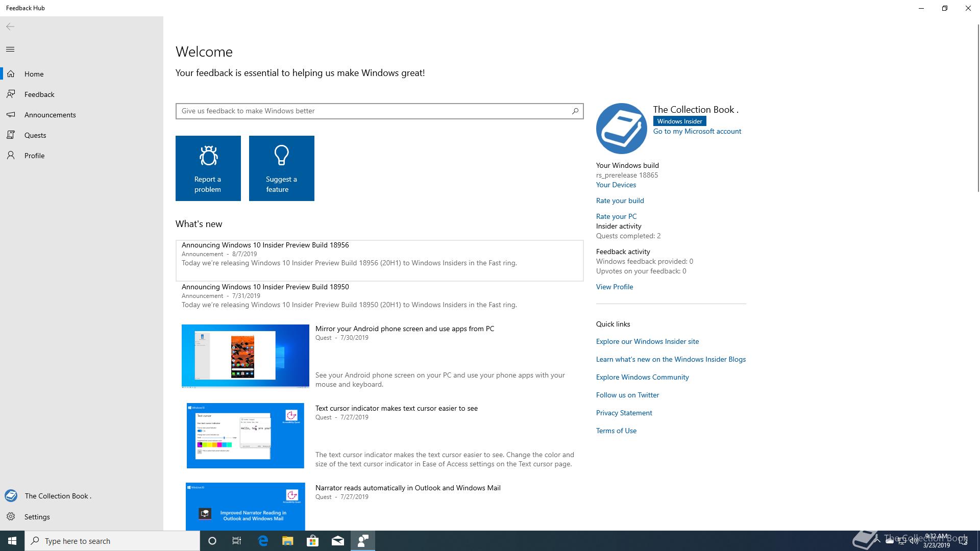Click the Rate your PC link
Image resolution: width=980 pixels, height=551 pixels.
click(616, 217)
